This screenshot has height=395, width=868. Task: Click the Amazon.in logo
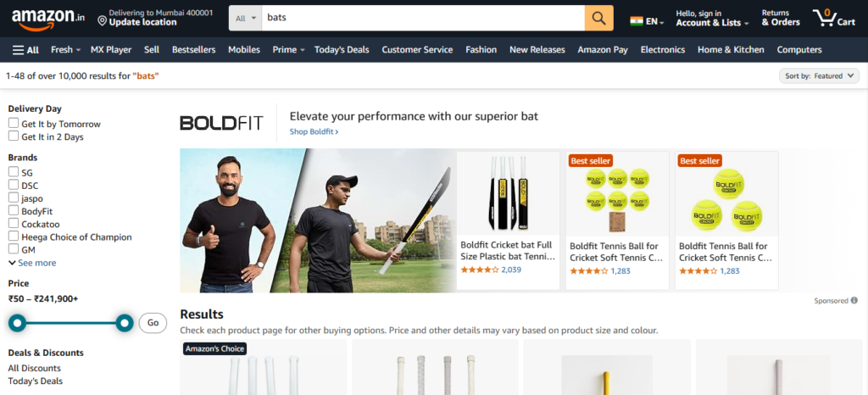point(48,19)
